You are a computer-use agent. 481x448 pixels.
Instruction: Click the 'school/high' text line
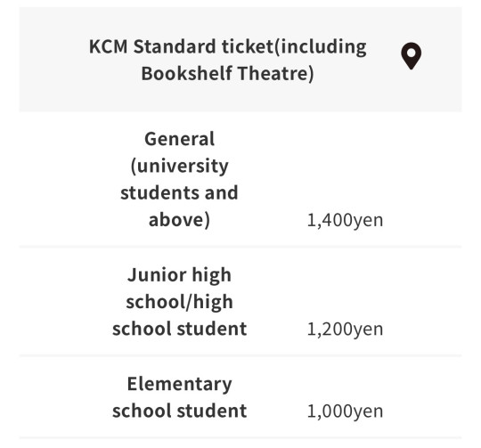179,302
